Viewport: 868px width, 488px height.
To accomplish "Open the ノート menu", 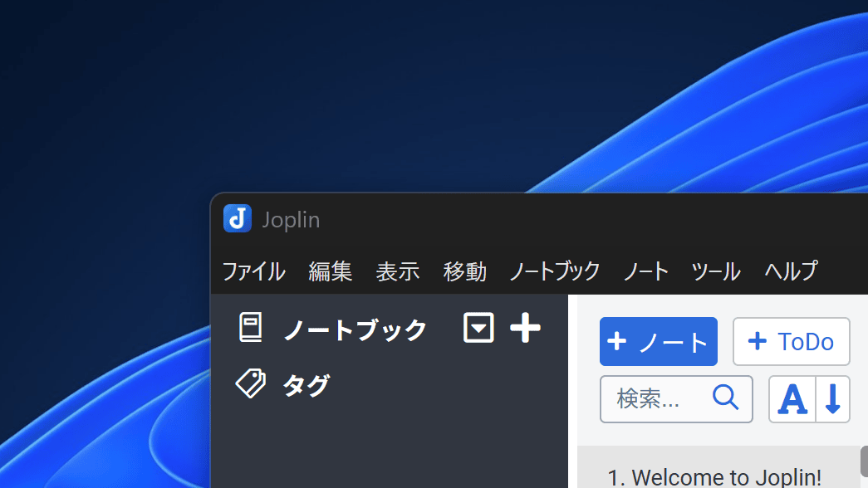I will tap(645, 271).
